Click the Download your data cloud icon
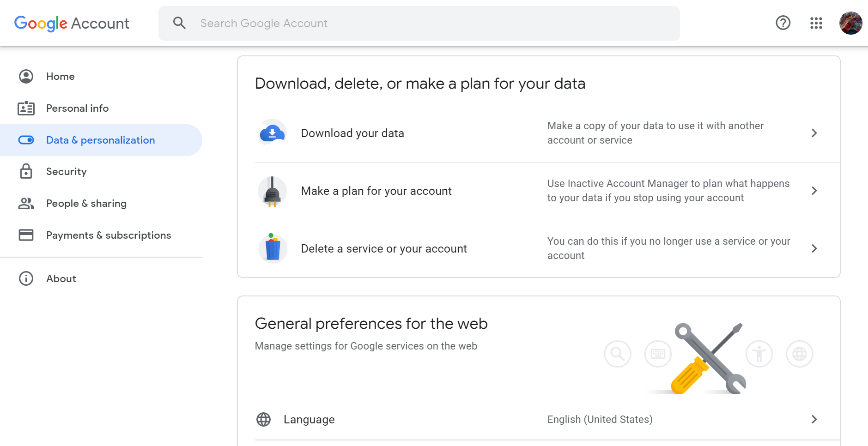The width and height of the screenshot is (868, 446). tap(273, 133)
